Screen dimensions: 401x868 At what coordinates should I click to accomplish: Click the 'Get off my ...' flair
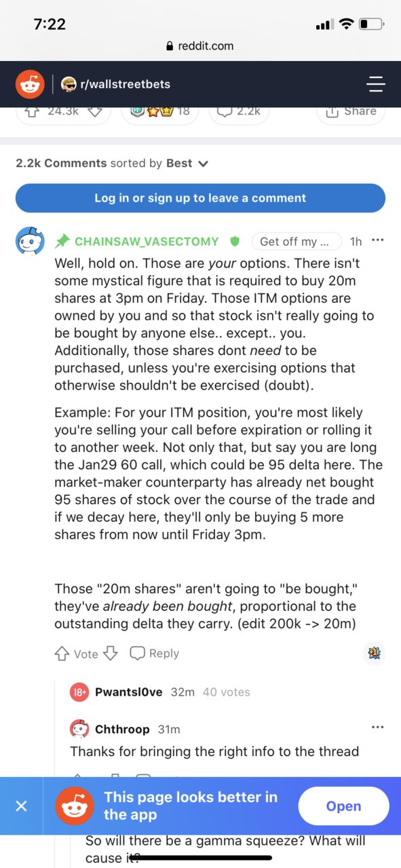point(296,241)
